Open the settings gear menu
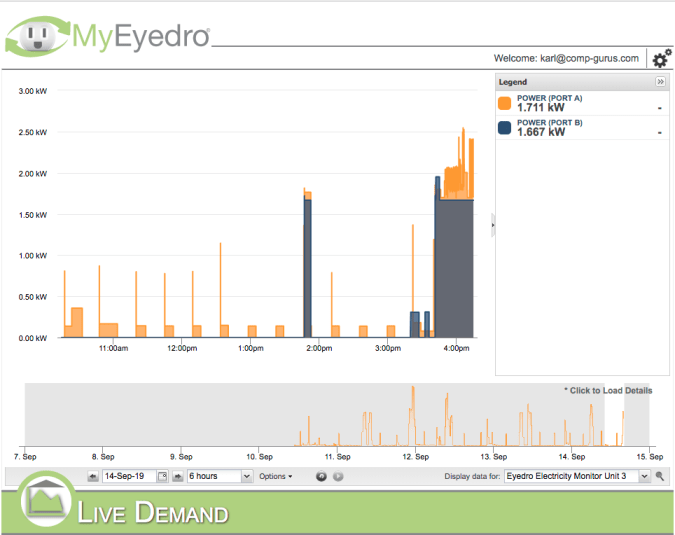The image size is (675, 535). tap(661, 59)
